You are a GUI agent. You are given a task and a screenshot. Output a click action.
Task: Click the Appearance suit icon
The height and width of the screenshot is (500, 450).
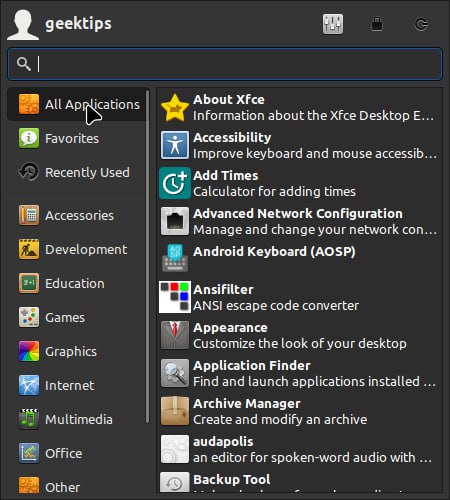[175, 335]
